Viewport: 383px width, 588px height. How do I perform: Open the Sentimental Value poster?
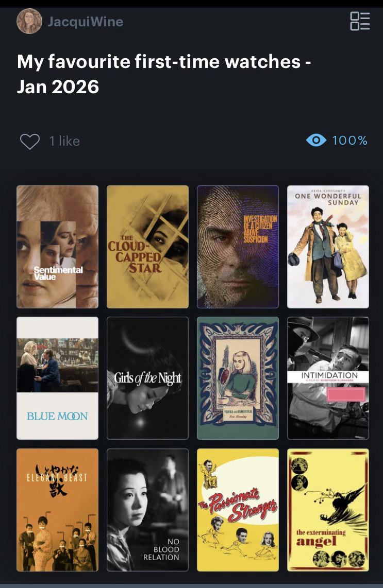[x=57, y=247]
